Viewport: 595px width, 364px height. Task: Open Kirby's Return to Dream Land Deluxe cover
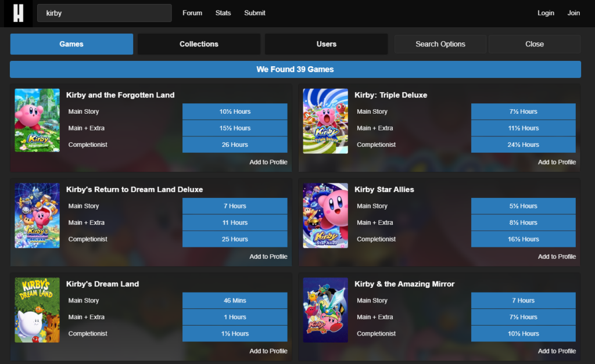[37, 215]
